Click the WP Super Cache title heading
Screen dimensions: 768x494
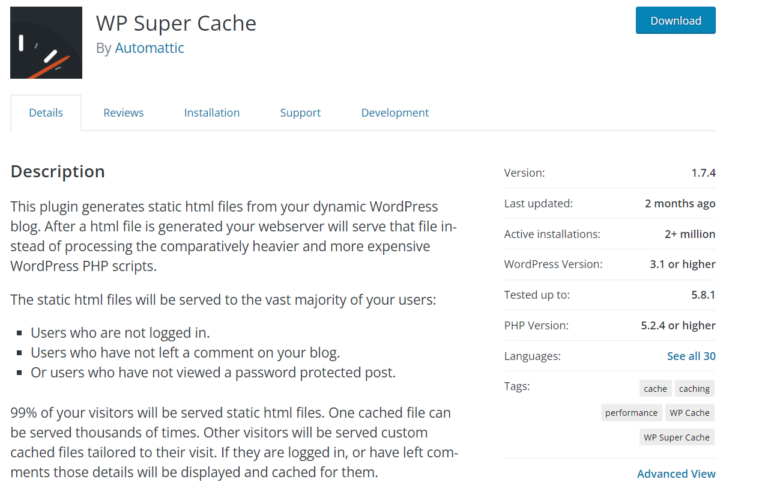tap(176, 22)
